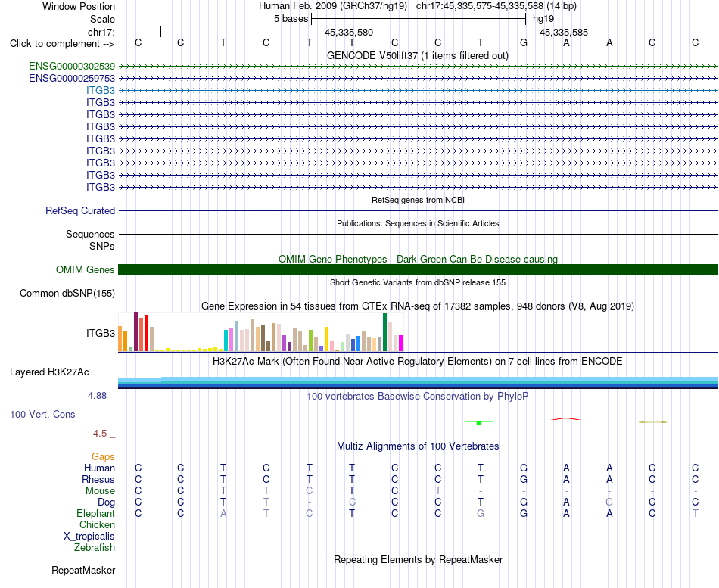Open the RefSeq Curated track label

click(x=80, y=211)
